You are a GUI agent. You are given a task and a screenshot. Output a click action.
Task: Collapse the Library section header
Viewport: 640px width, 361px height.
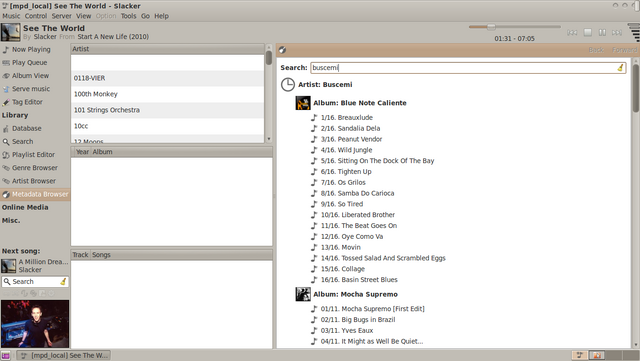tap(15, 115)
